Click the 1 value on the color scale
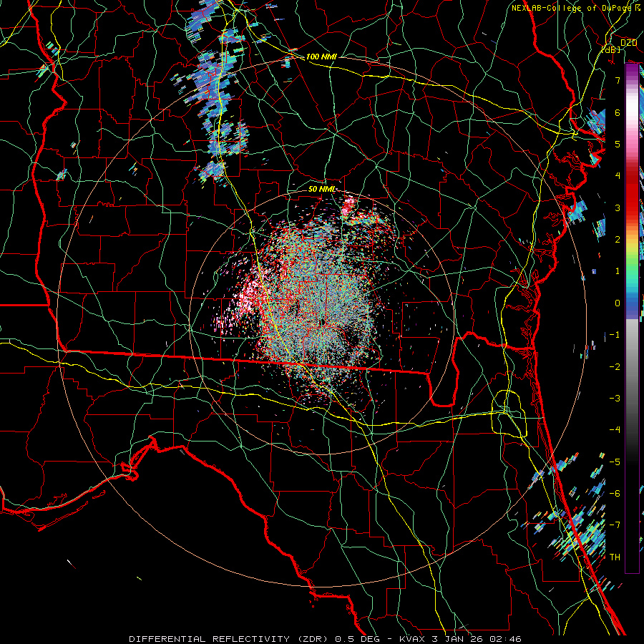 click(x=618, y=271)
